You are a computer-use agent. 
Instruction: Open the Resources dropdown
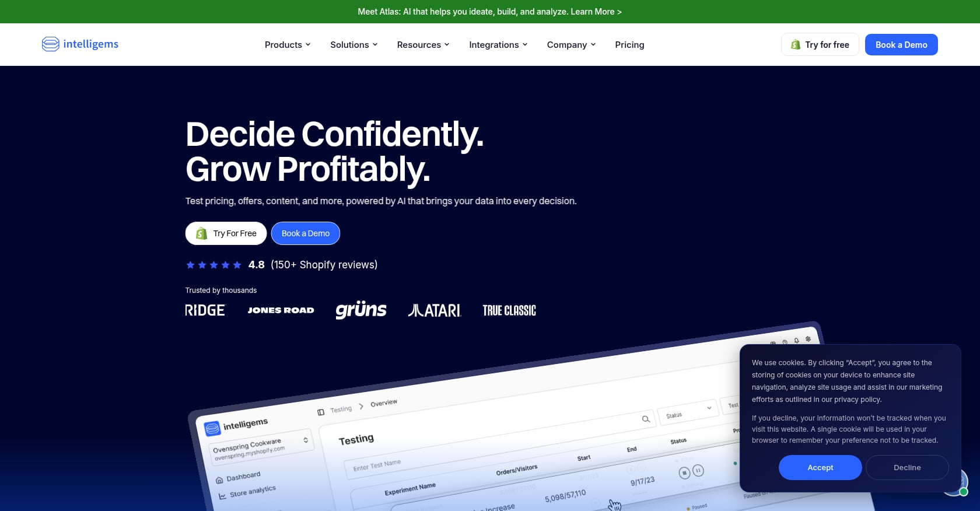click(x=423, y=45)
